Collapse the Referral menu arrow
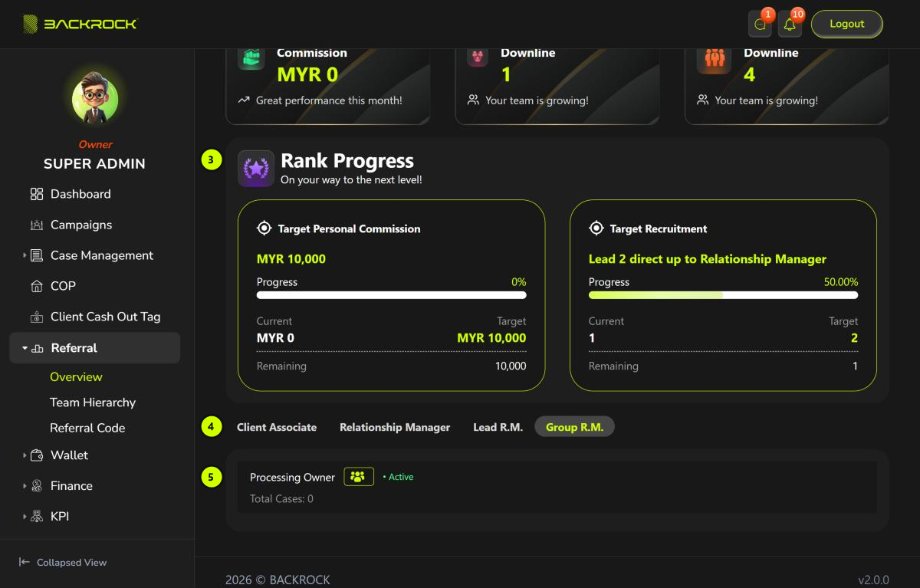 point(25,348)
